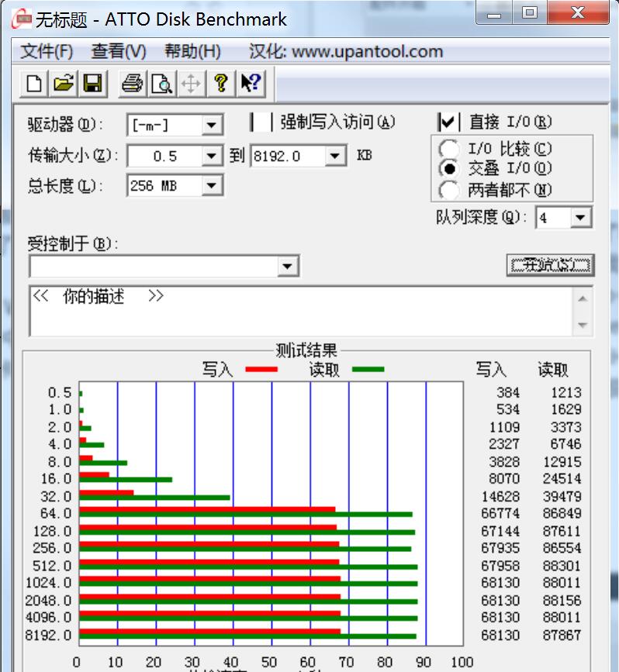Open the 文件(F) menu
The image size is (619, 672).
click(x=47, y=51)
